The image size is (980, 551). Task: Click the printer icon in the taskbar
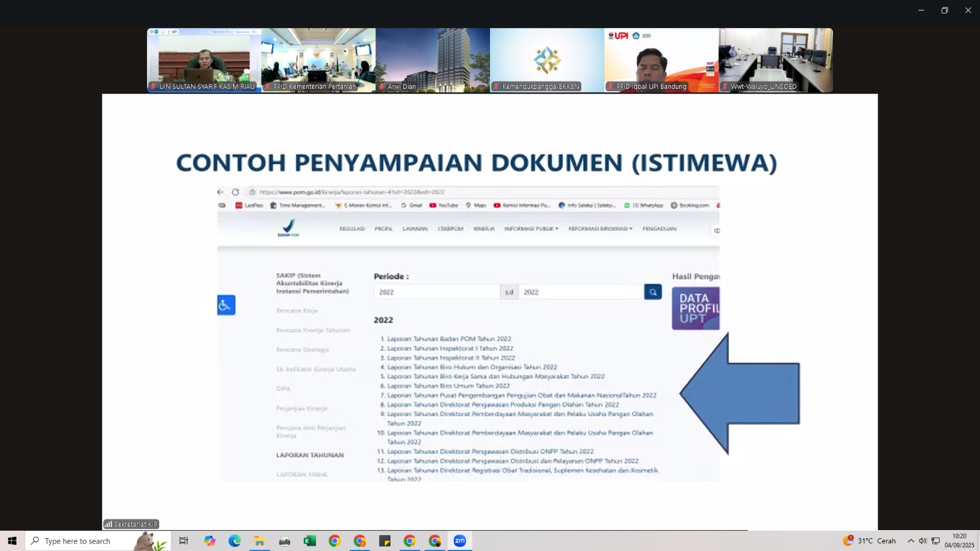[x=284, y=541]
